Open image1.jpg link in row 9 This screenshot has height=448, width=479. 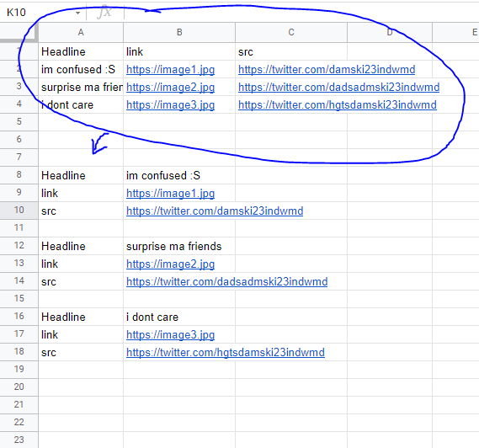[x=170, y=194]
